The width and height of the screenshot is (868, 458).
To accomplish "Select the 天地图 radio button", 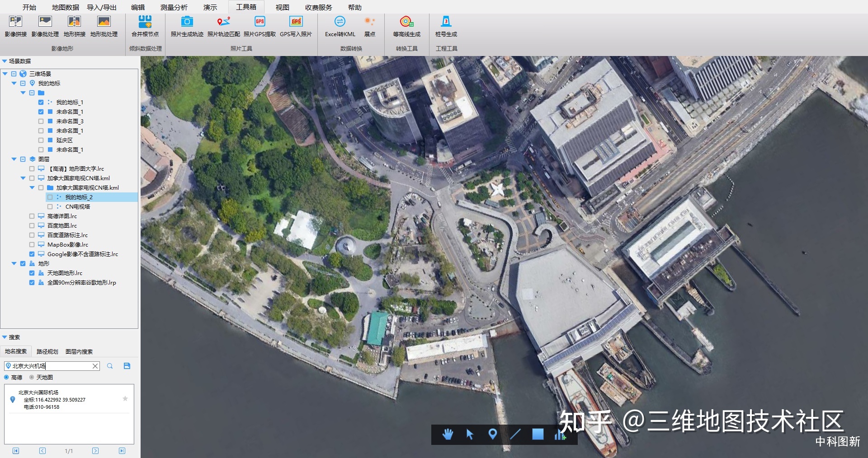I will pyautogui.click(x=32, y=377).
